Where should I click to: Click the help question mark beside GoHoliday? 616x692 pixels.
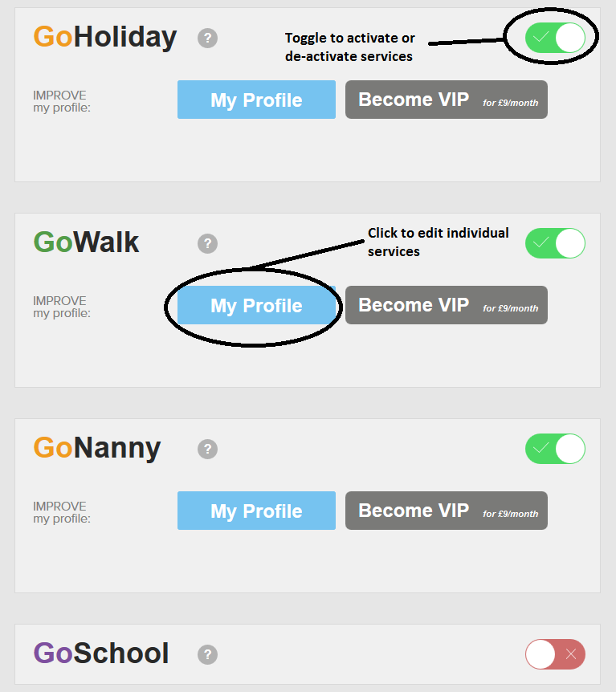tap(208, 38)
